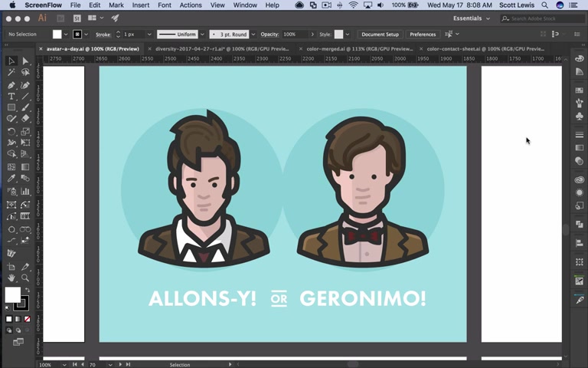
Task: Open the Window menu
Action: [x=245, y=5]
